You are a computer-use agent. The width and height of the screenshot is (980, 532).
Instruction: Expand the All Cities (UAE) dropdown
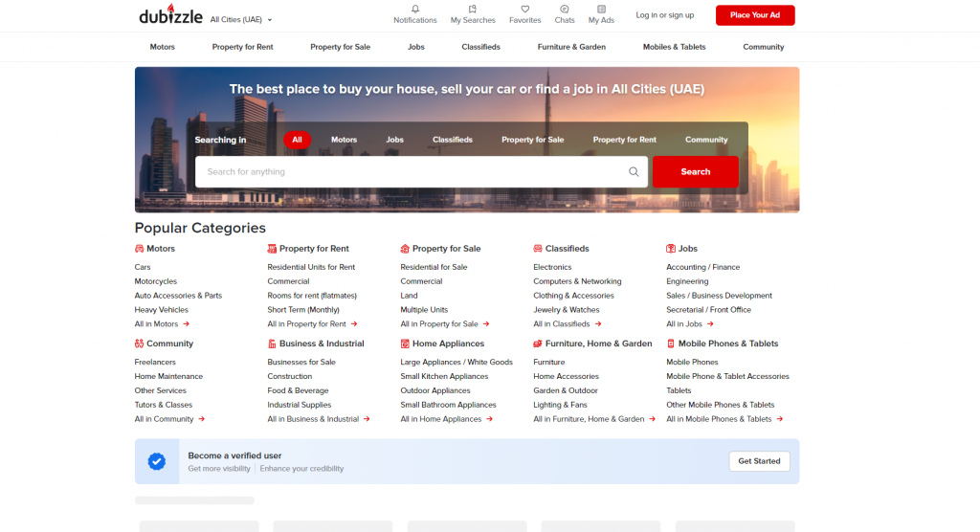[241, 19]
